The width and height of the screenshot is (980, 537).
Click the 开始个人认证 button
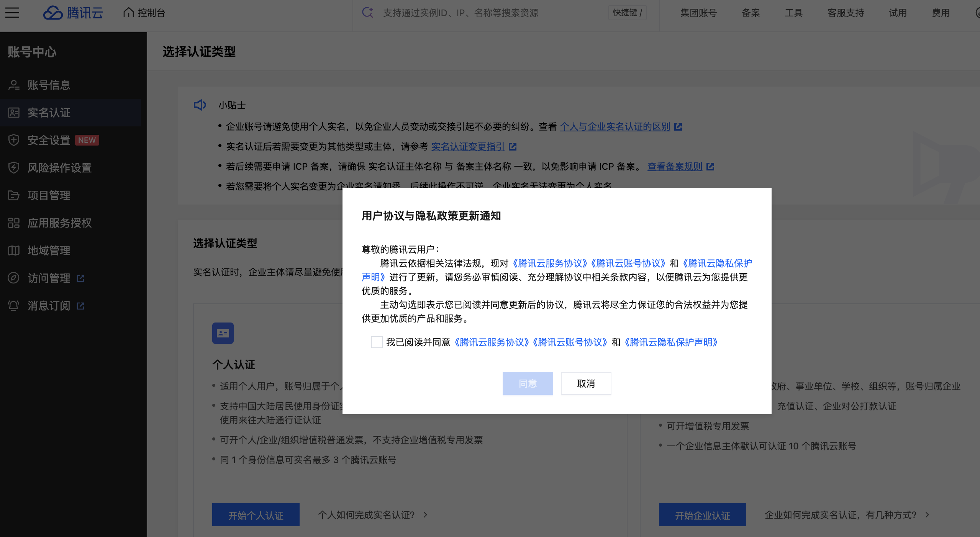(x=256, y=515)
